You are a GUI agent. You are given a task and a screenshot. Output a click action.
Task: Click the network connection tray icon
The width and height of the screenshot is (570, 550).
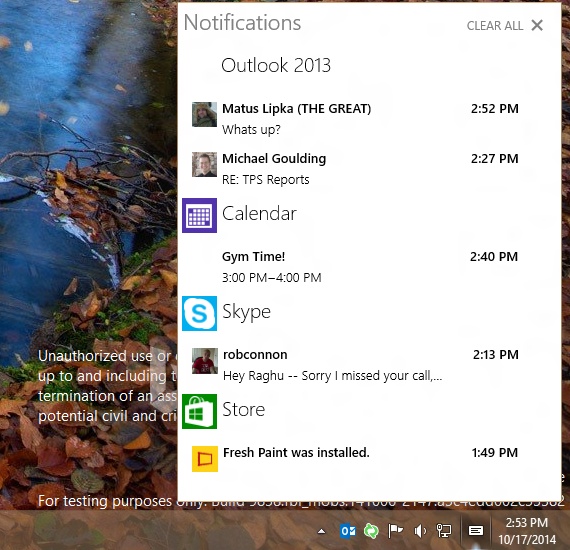(444, 531)
